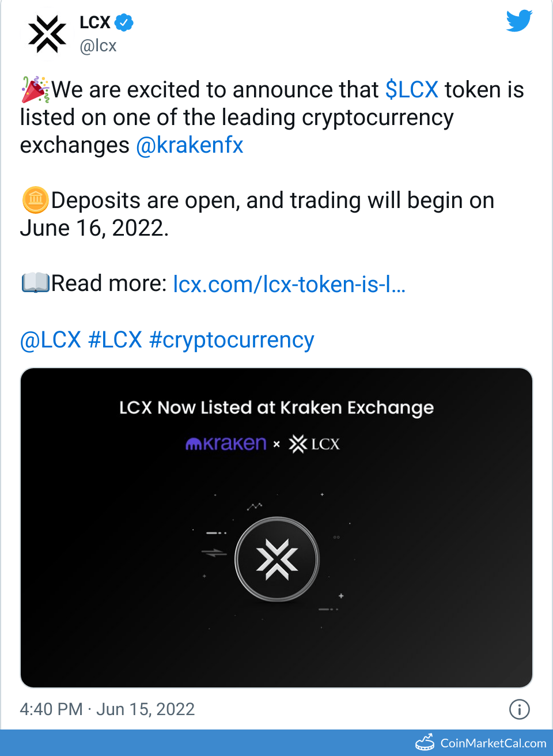Open the lcx.com read more link

pos(289,284)
